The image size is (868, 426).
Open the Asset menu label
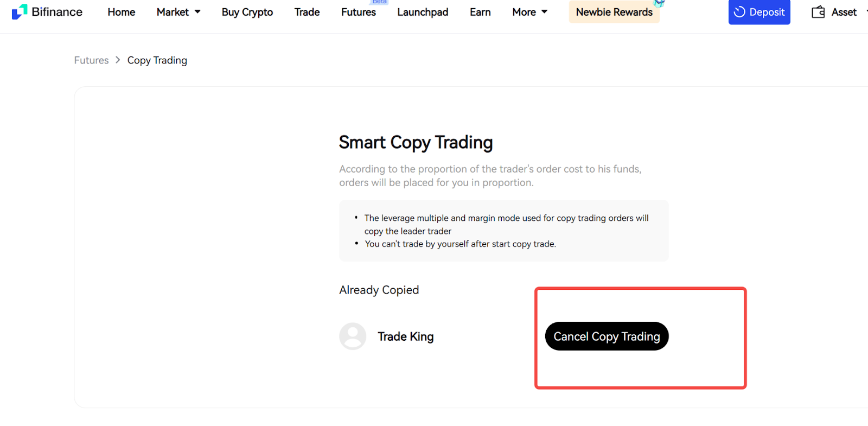tap(844, 12)
